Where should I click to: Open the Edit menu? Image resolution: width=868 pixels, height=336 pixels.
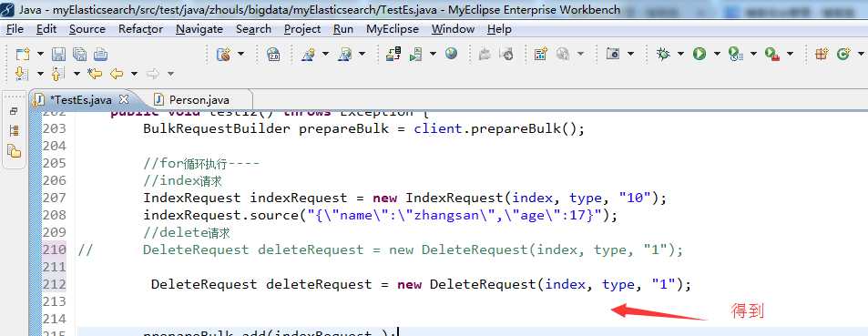(46, 29)
